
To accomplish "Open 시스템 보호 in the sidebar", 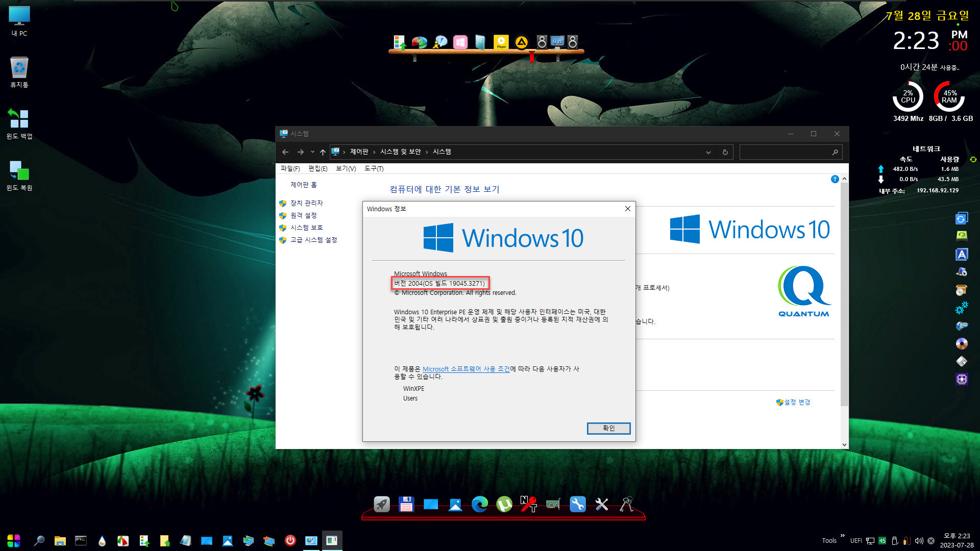I will [306, 228].
